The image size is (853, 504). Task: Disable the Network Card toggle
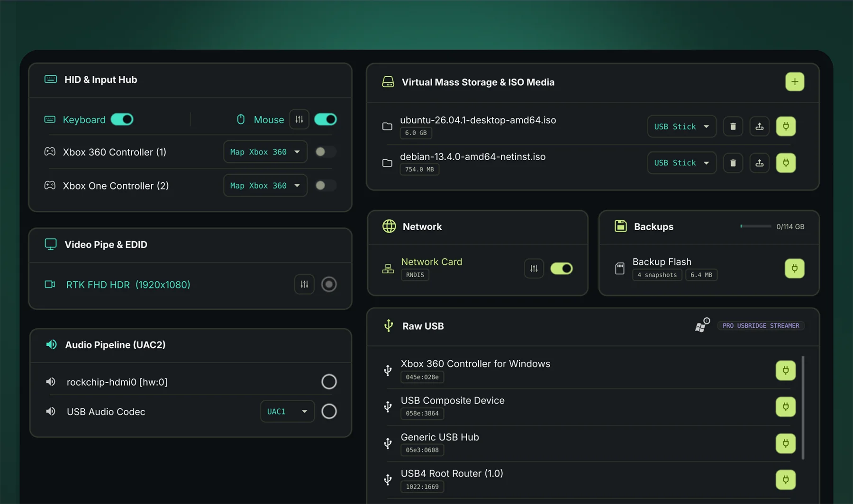[562, 269]
